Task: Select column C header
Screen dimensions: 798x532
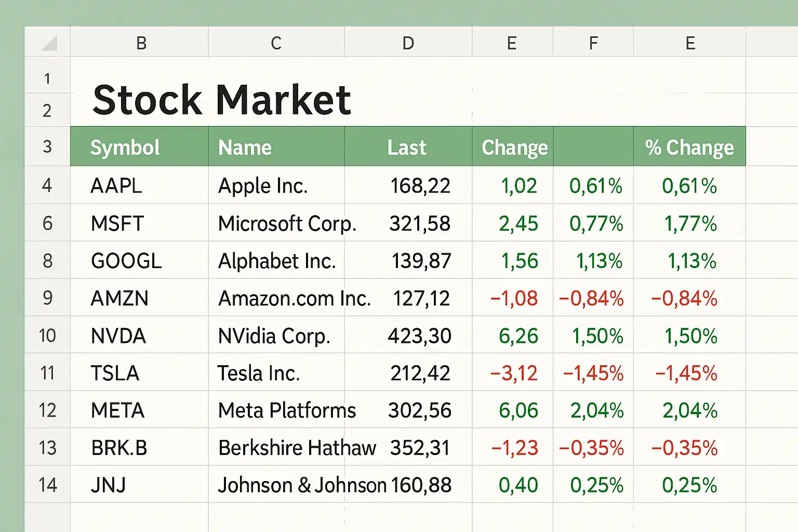Action: [276, 43]
